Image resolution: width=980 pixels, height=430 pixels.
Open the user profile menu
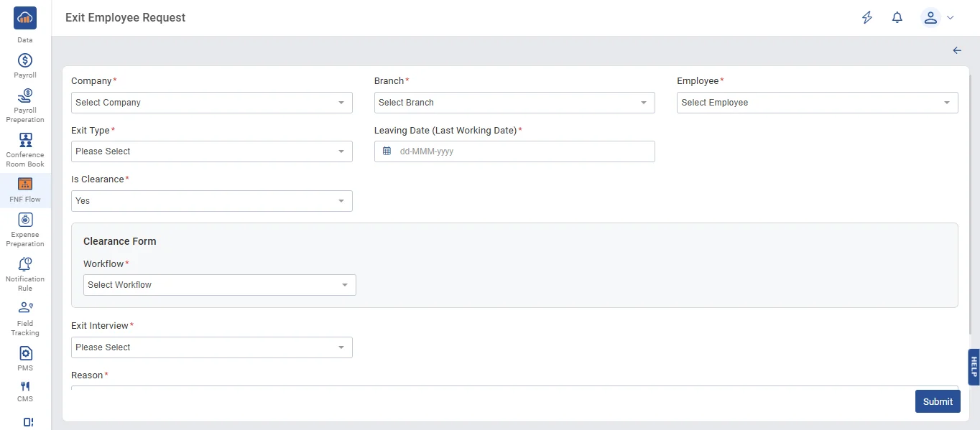tap(937, 18)
